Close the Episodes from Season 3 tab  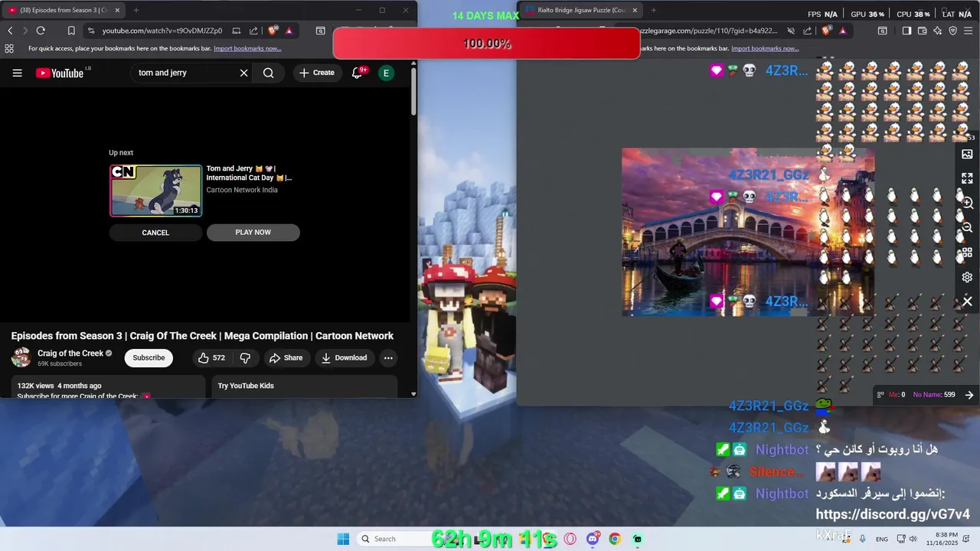[117, 11]
